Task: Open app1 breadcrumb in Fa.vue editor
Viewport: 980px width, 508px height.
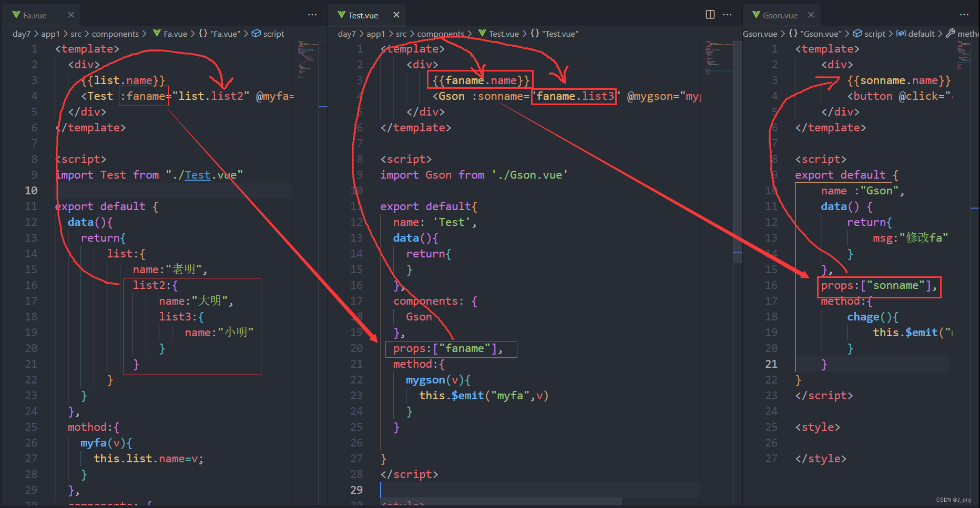Action: (x=50, y=34)
